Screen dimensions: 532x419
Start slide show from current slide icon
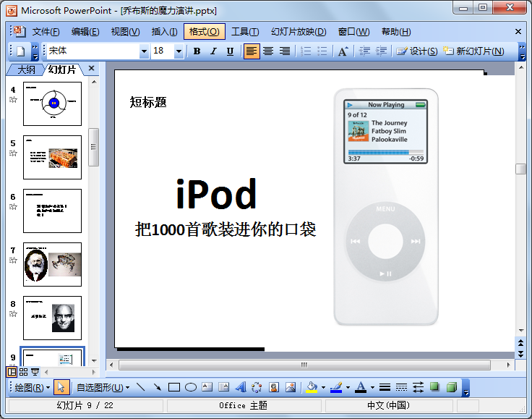(x=35, y=372)
